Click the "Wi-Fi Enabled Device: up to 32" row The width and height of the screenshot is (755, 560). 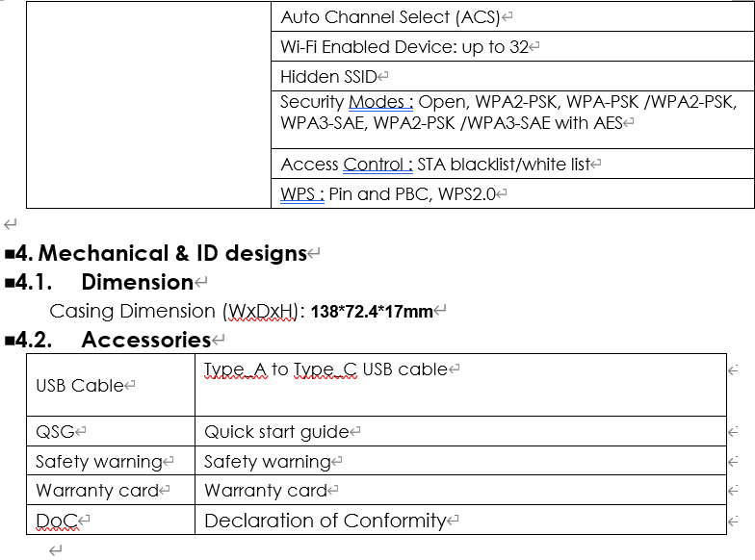tap(404, 47)
